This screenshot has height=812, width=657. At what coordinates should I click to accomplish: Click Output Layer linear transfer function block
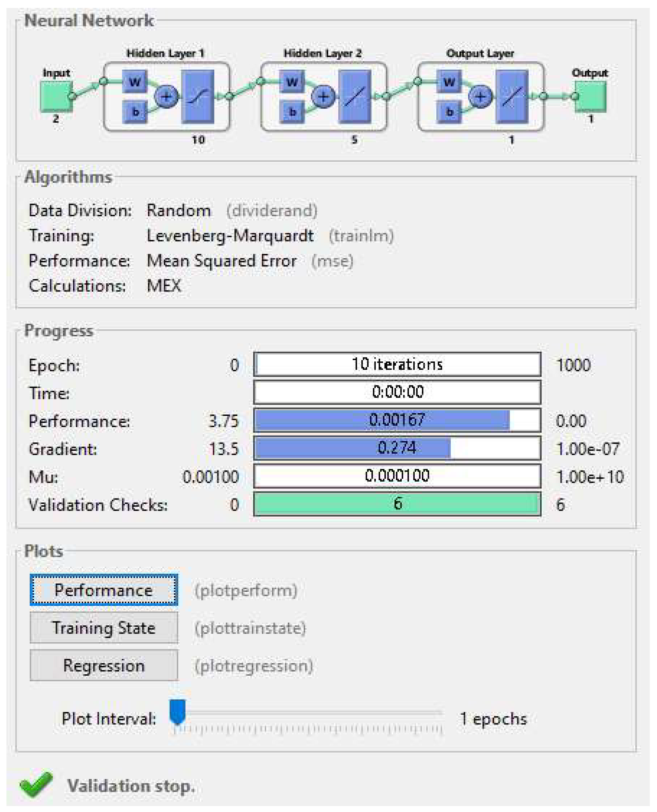[x=512, y=97]
